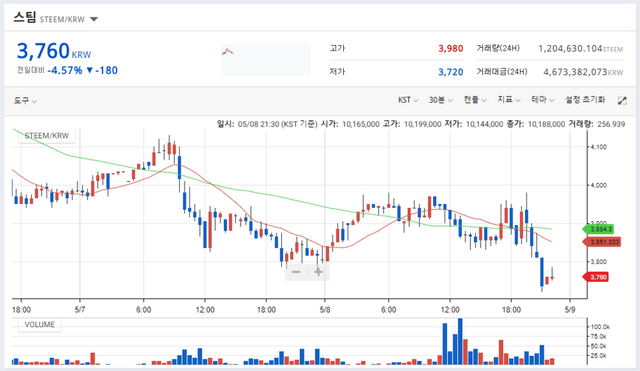Click the 5/7 date label on time axis
The height and width of the screenshot is (371, 640).
point(80,310)
